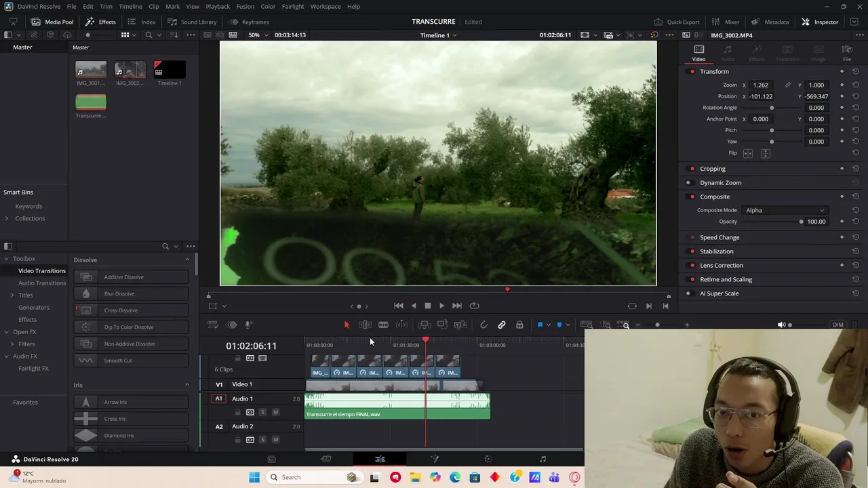Edit the Position Y value field
The width and height of the screenshot is (868, 488).
(x=816, y=96)
